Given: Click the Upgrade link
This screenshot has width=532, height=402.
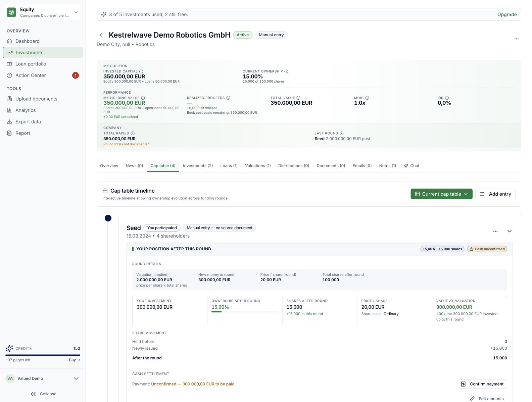Looking at the screenshot, I should coord(507,14).
